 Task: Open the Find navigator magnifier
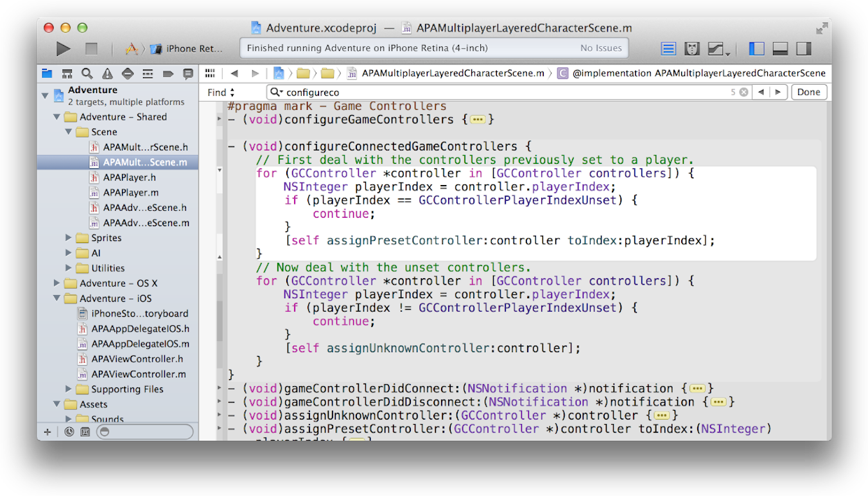(x=87, y=74)
